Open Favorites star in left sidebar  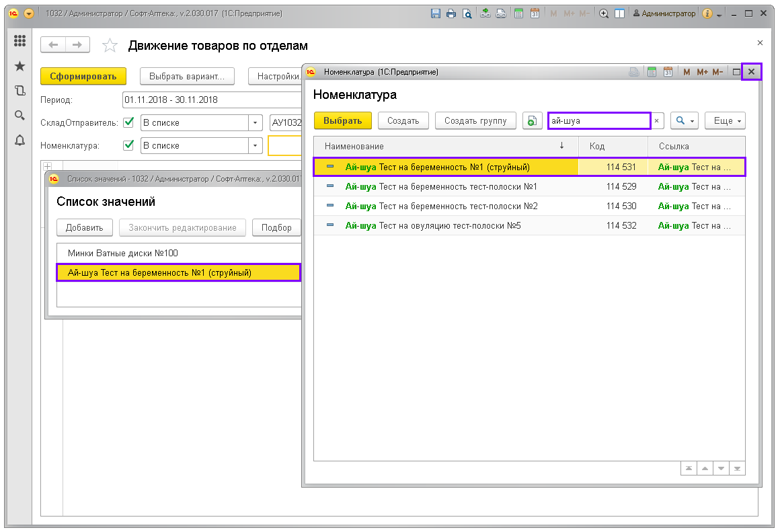[19, 66]
